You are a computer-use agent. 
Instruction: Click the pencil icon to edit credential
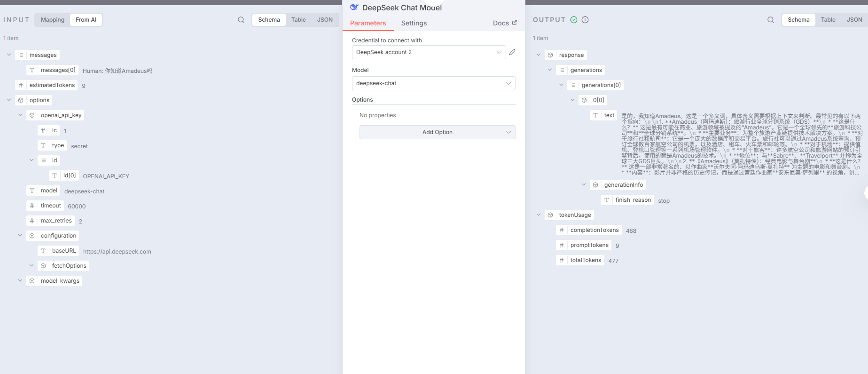click(x=512, y=52)
